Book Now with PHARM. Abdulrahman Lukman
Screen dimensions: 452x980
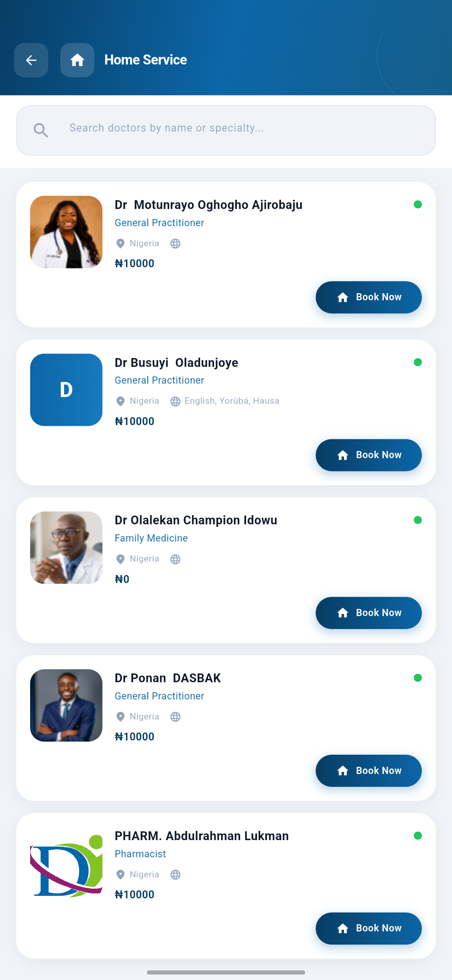[369, 928]
